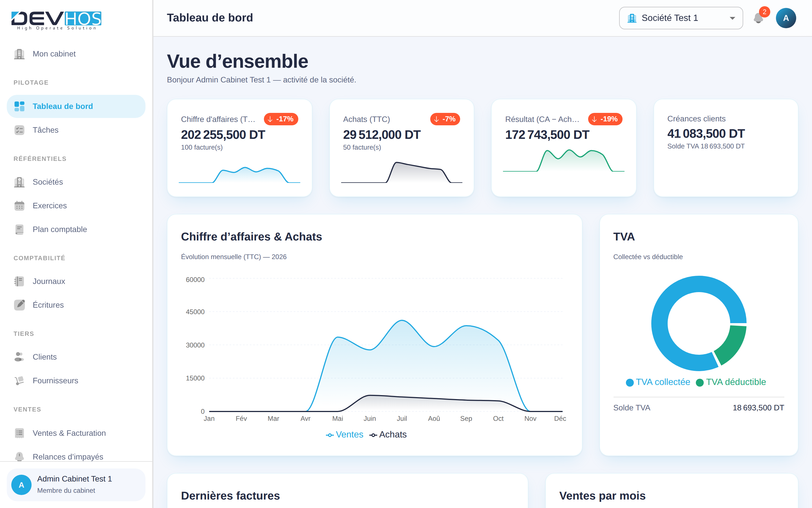Toggle the Ventes series in chart legend
The image size is (812, 508).
tap(345, 434)
